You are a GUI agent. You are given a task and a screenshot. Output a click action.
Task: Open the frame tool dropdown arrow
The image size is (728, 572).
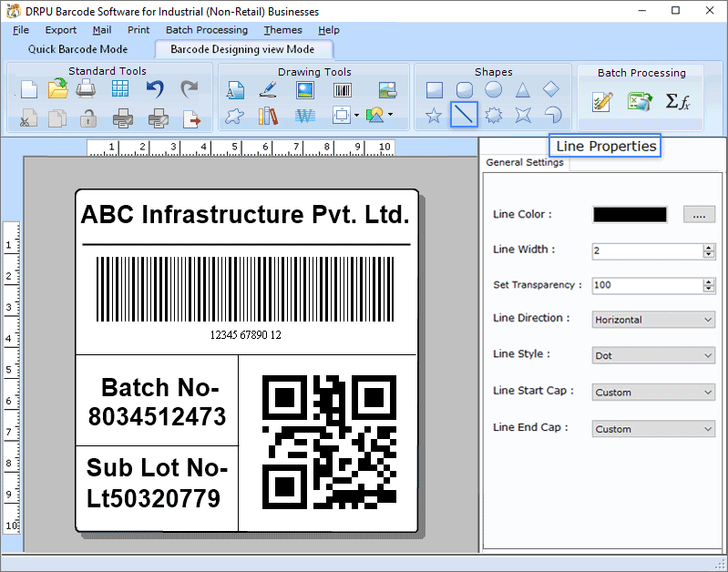point(356,115)
